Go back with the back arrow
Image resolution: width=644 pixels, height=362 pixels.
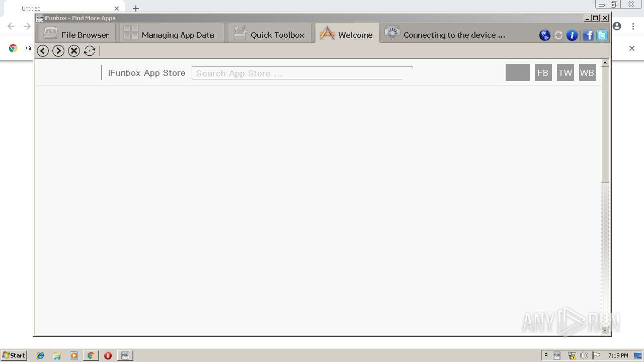43,51
